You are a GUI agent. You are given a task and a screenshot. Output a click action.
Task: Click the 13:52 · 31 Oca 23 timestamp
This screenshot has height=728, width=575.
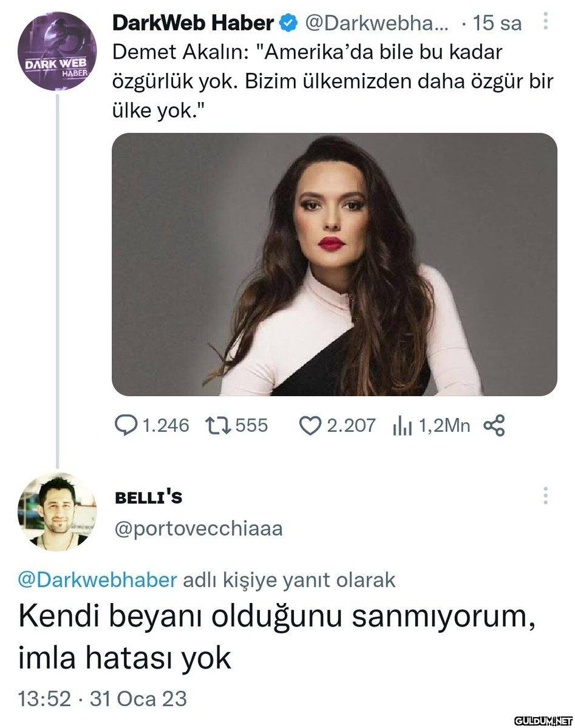point(103,698)
